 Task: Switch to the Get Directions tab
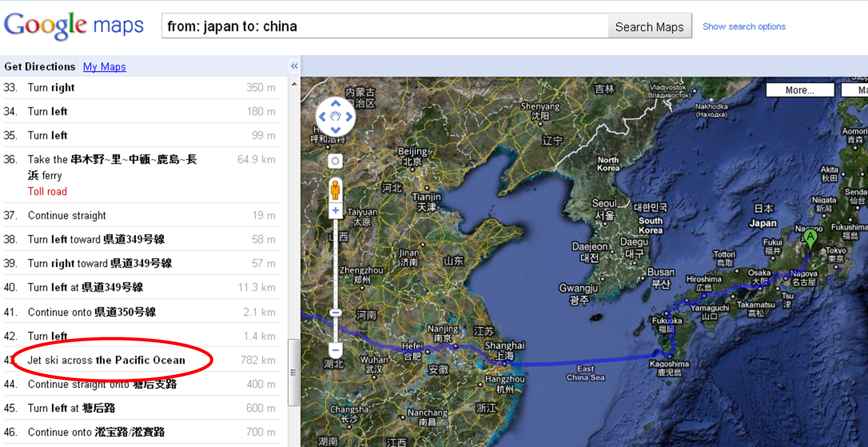40,67
